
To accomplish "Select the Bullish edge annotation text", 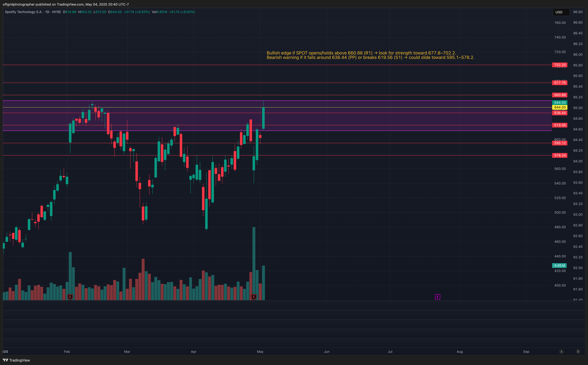I will [x=361, y=53].
